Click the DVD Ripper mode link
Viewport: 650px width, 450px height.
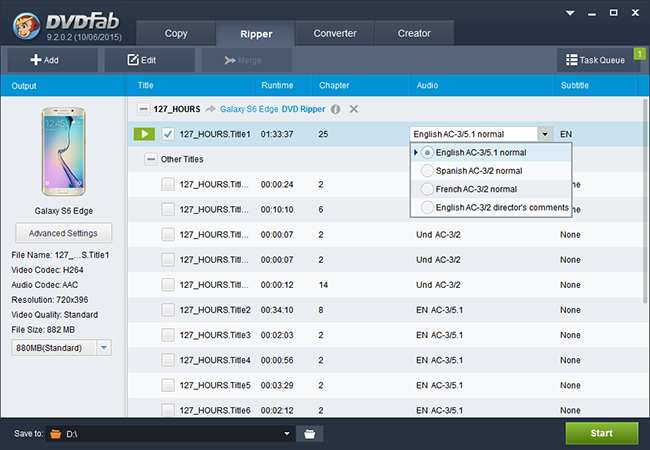(x=303, y=109)
